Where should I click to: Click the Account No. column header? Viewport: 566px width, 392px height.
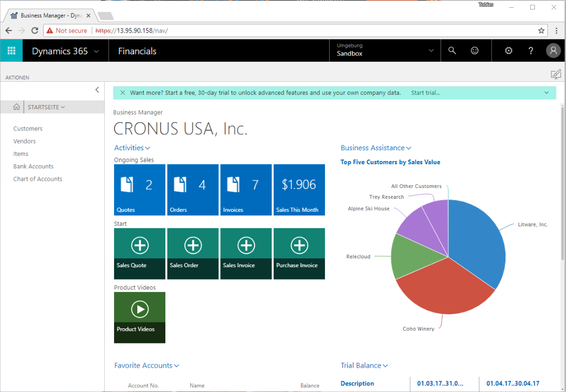click(143, 385)
